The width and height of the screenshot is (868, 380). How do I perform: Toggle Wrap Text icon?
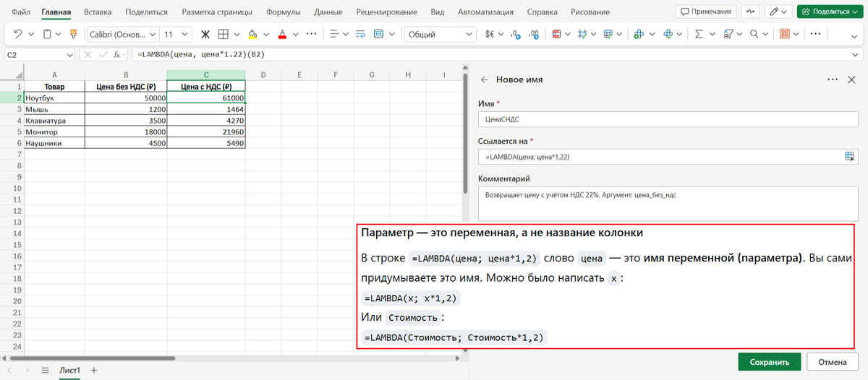click(359, 34)
